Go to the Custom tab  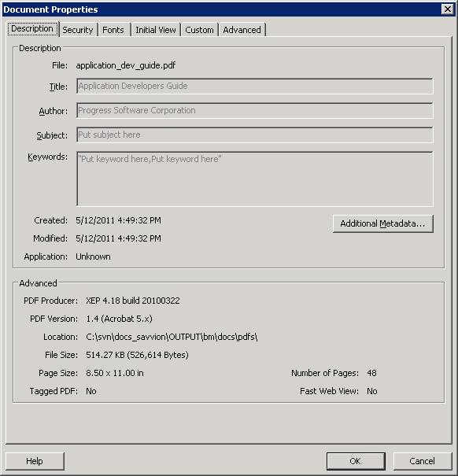click(x=199, y=30)
